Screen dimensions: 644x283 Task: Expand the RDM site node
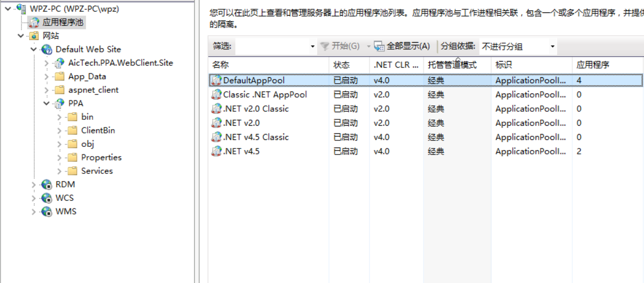[34, 185]
